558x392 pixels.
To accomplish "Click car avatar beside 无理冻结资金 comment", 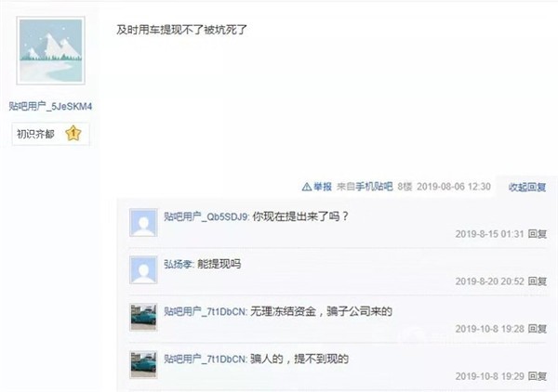I will [x=143, y=317].
